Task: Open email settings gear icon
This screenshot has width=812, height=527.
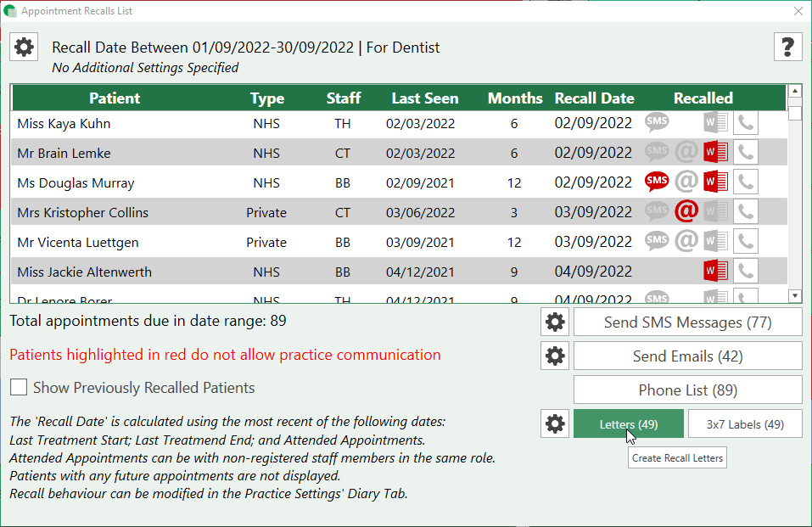Action: (x=555, y=356)
